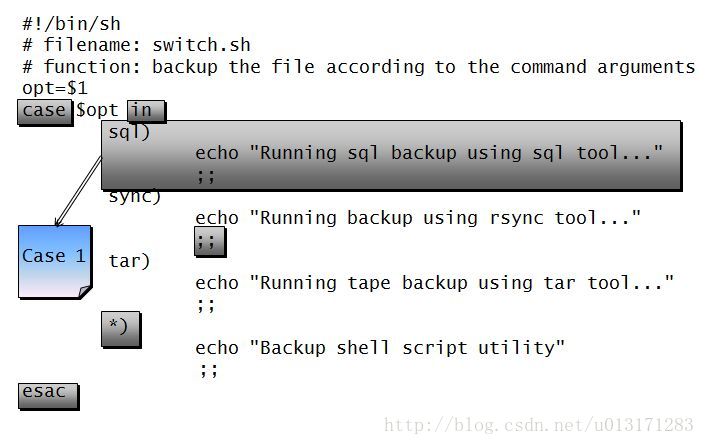Click the echo 'Backup shell script utility' line
The width and height of the screenshot is (705, 445).
click(x=380, y=348)
